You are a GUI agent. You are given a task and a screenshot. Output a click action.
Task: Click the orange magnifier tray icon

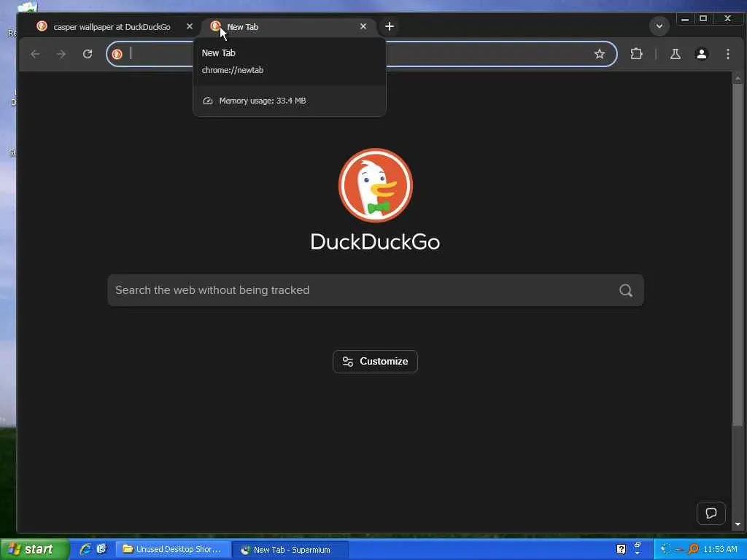[693, 549]
